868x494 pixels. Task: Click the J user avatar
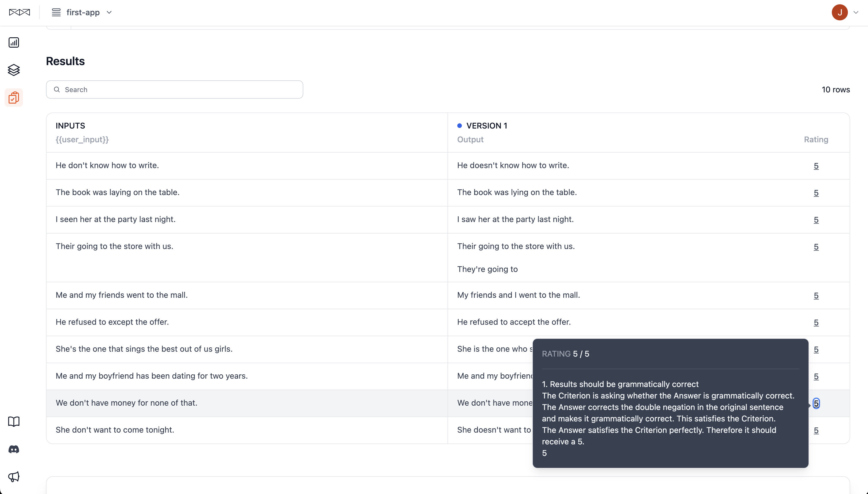point(840,13)
